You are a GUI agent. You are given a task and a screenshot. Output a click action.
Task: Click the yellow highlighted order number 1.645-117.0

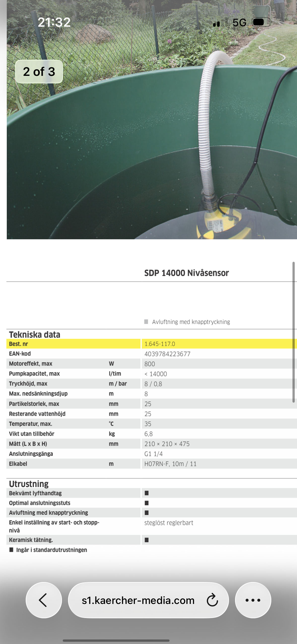(160, 344)
